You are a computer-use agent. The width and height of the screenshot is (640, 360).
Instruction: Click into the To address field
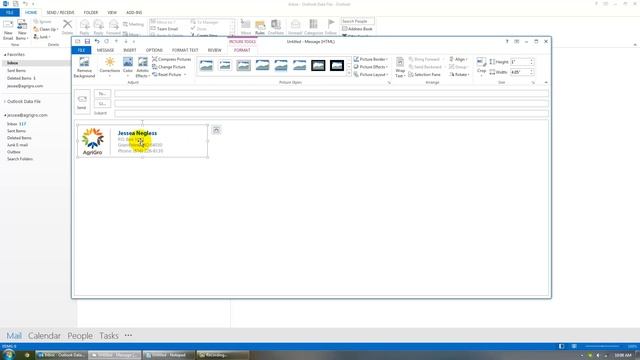pos(331,93)
